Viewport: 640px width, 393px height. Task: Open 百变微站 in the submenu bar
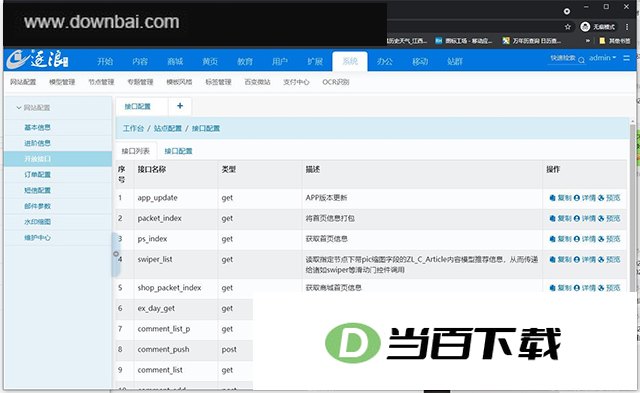[x=257, y=82]
